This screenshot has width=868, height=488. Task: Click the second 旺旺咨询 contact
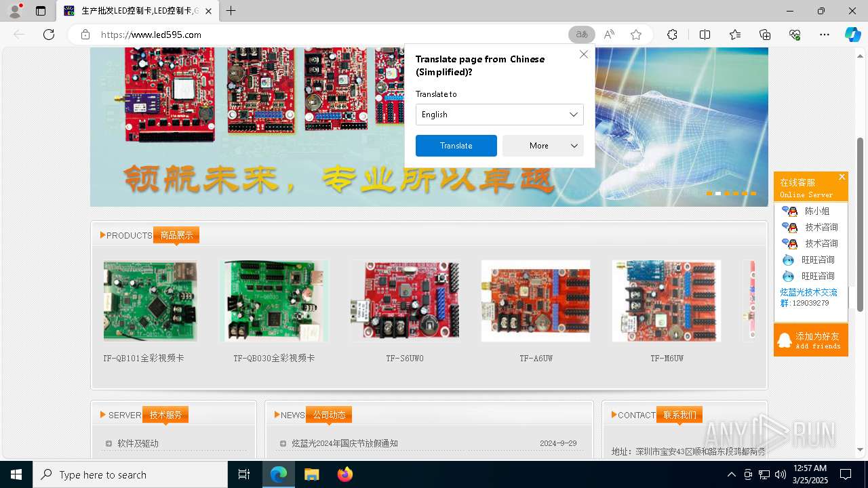click(808, 276)
